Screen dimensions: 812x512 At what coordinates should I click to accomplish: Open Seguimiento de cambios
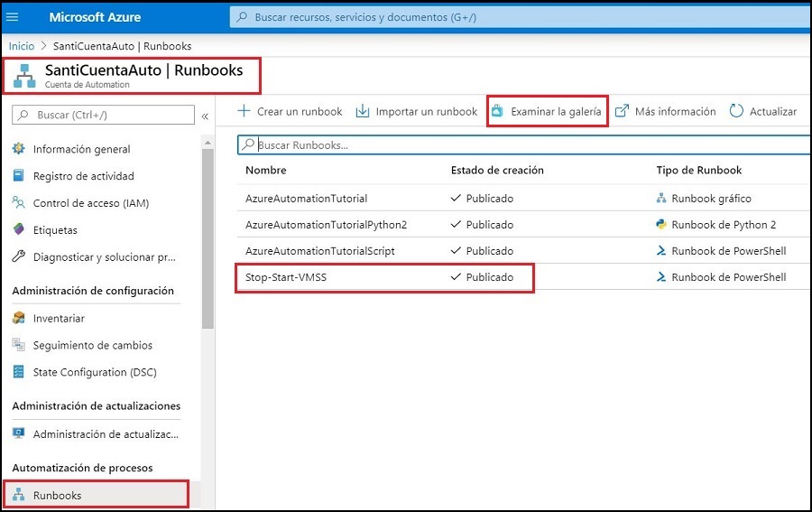pos(93,345)
